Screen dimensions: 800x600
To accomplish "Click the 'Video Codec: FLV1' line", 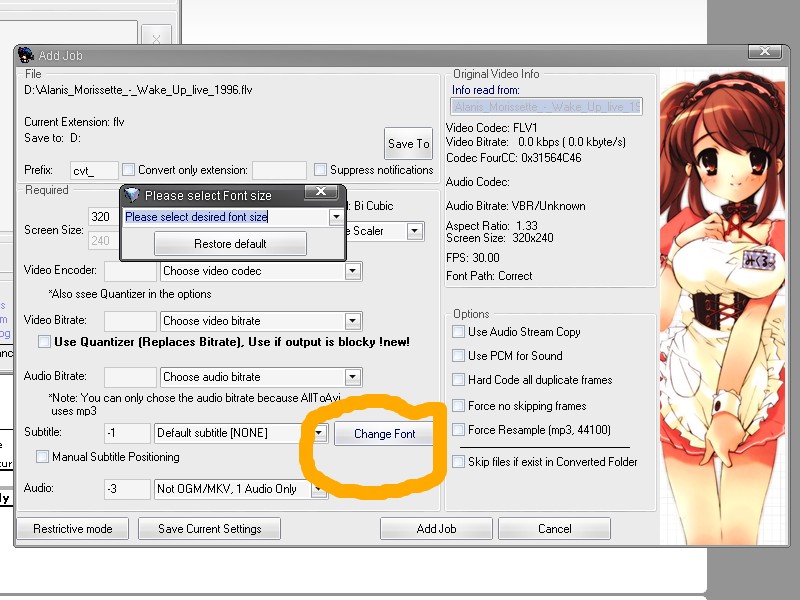I will pyautogui.click(x=491, y=128).
